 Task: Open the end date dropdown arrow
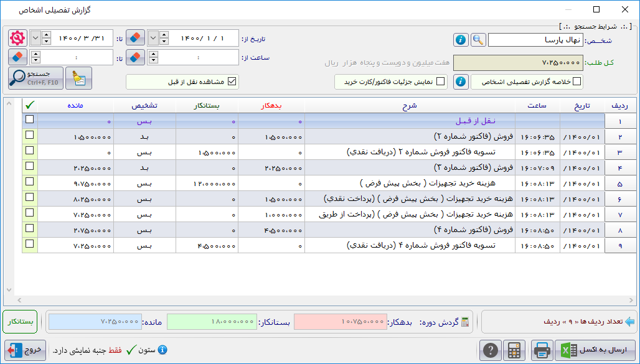click(35, 39)
